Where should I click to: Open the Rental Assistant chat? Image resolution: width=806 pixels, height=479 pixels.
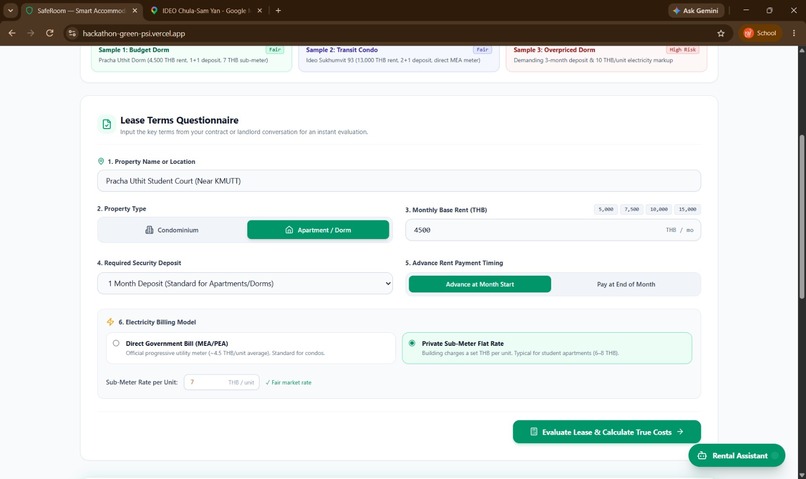coord(737,455)
